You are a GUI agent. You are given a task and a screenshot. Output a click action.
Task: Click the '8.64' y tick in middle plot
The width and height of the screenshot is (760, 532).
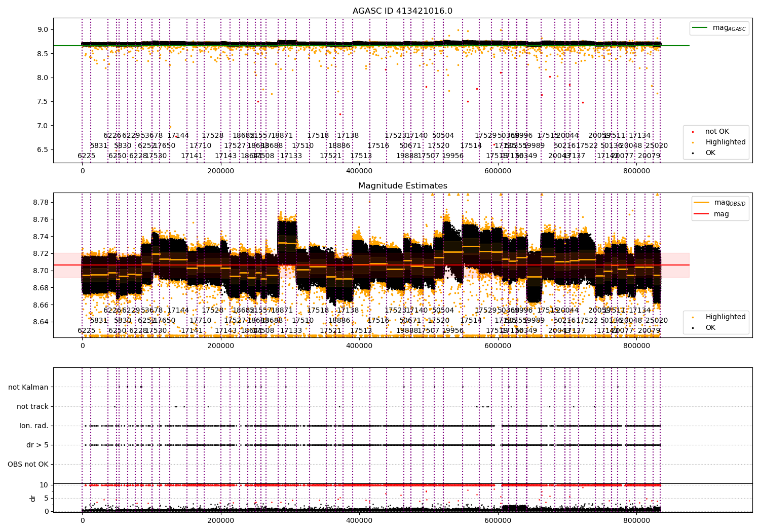click(x=41, y=322)
